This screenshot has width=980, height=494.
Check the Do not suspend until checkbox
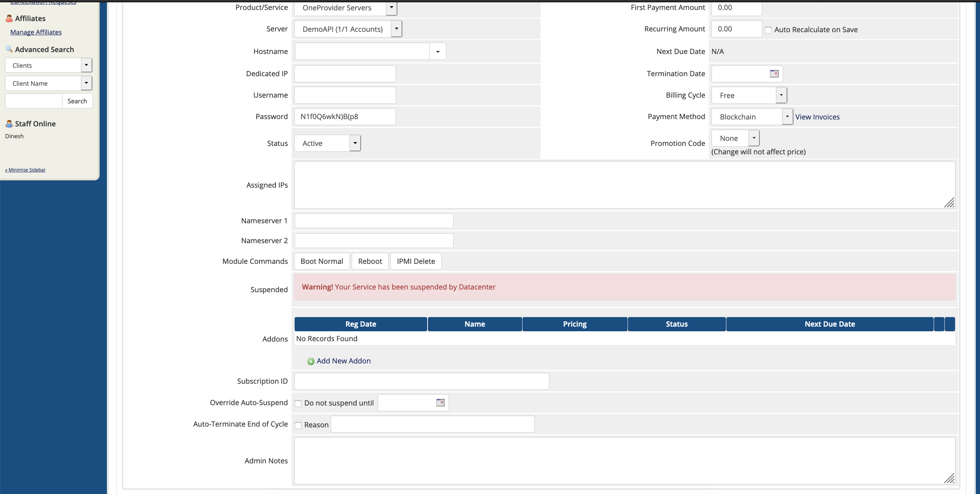click(298, 404)
